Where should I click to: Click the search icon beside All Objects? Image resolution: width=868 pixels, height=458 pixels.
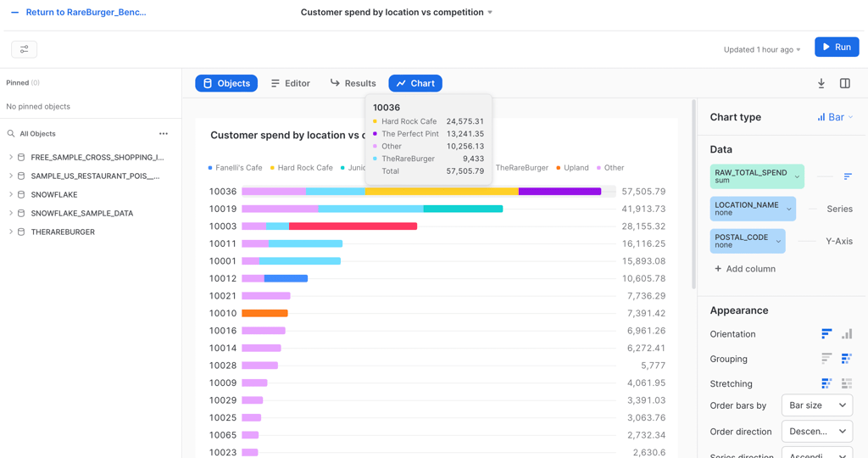pos(11,134)
